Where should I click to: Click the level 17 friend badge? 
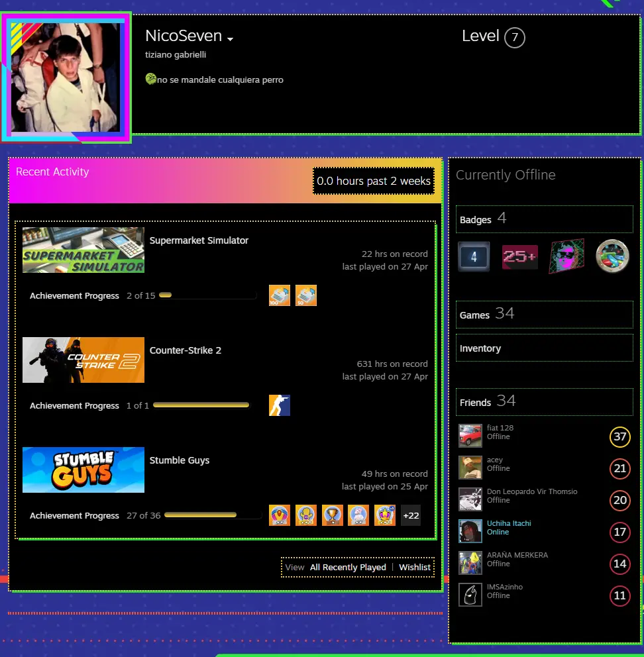coord(619,532)
